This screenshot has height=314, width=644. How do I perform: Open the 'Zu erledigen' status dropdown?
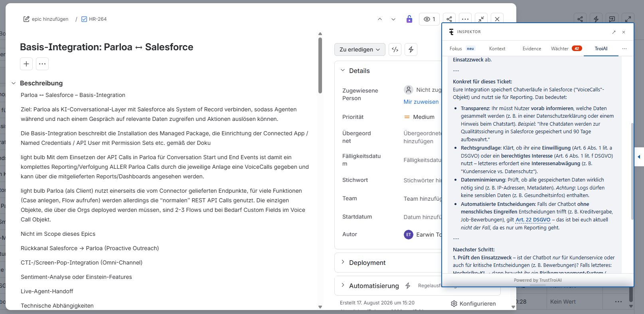tap(360, 49)
